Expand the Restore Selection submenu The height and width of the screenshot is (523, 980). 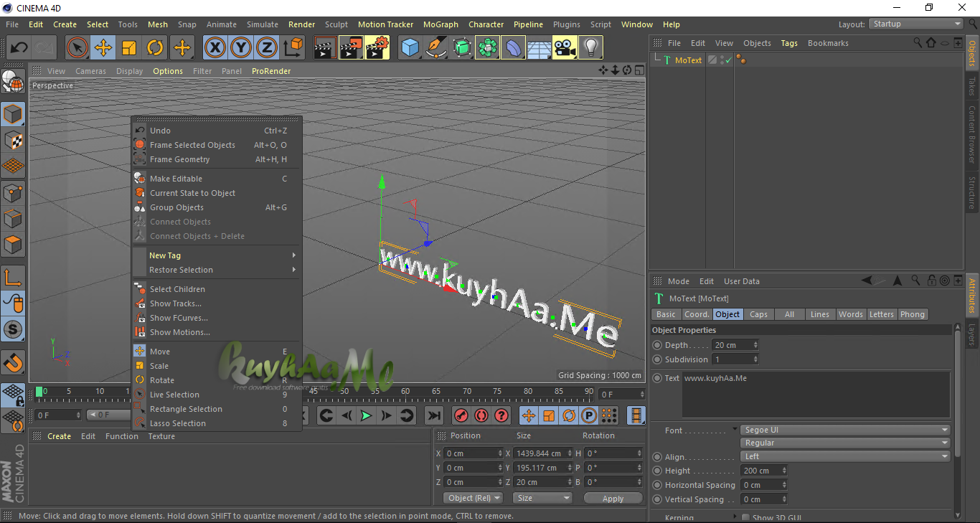coord(216,270)
